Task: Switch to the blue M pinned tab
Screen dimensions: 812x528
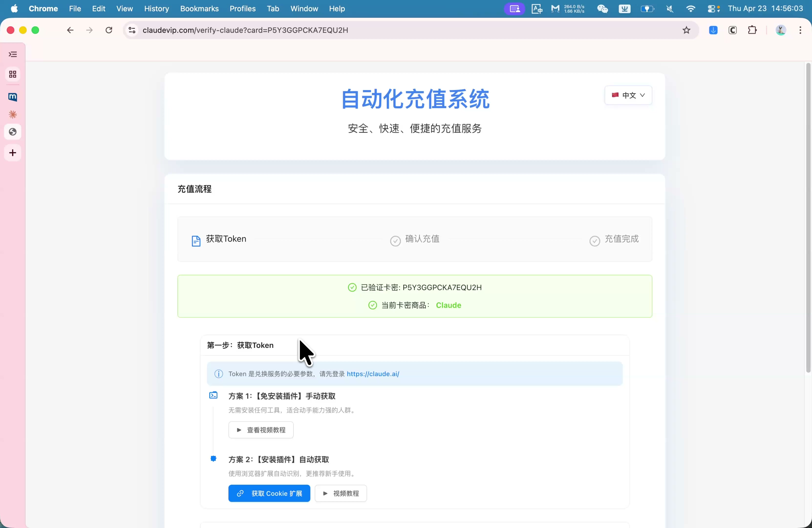Action: pyautogui.click(x=13, y=97)
